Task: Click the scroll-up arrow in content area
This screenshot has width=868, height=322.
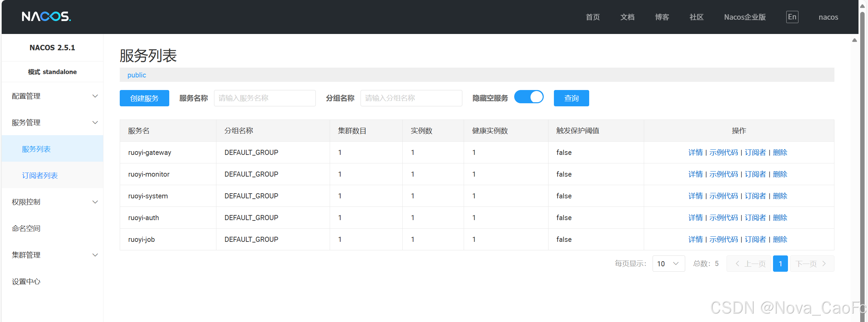Action: pyautogui.click(x=854, y=40)
